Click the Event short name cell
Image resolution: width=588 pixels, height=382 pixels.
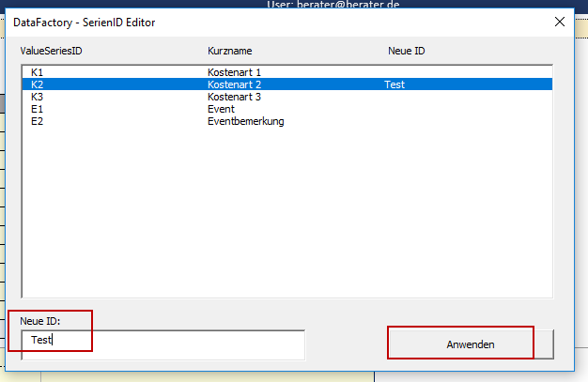pos(221,109)
